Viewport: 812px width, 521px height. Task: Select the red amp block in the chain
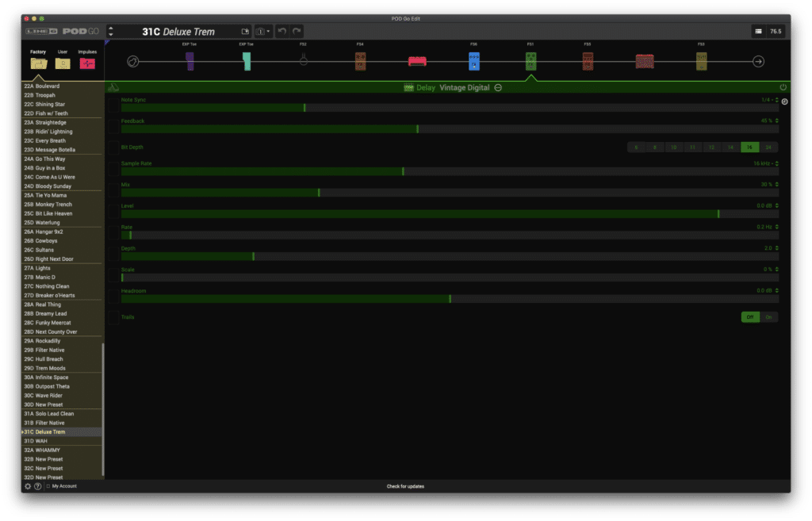417,62
